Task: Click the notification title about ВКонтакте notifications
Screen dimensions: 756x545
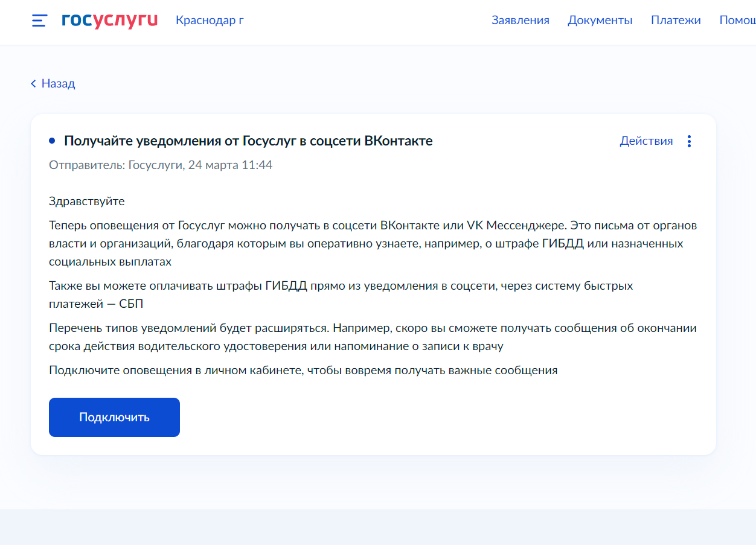Action: [x=248, y=141]
